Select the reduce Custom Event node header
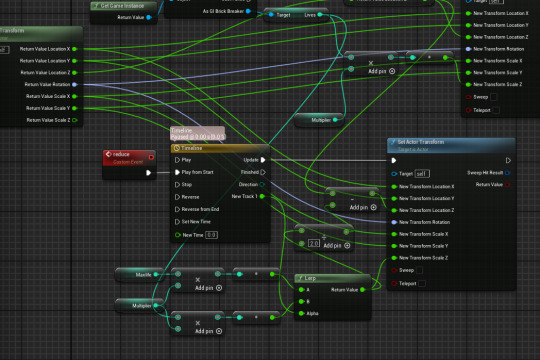The height and width of the screenshot is (360, 540). click(x=129, y=158)
